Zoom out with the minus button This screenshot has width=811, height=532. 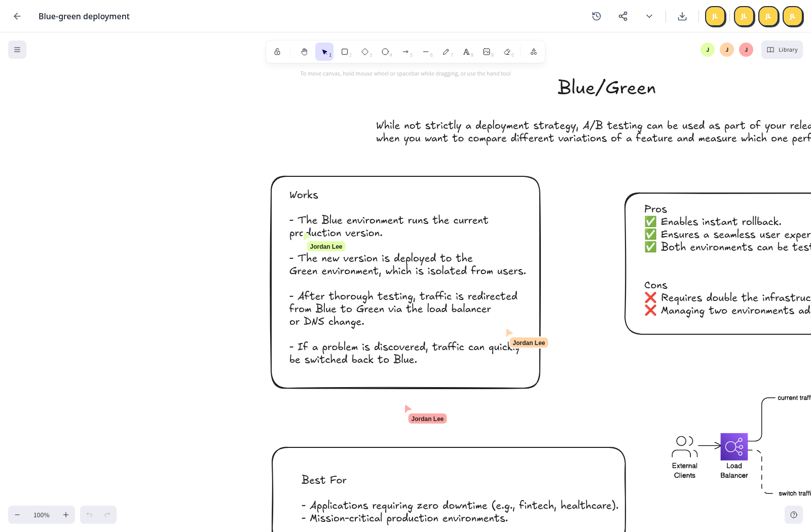click(17, 515)
